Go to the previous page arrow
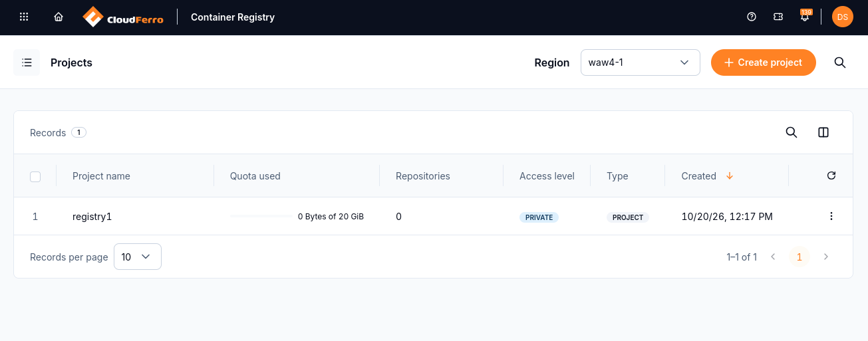This screenshot has height=341, width=868. tap(773, 257)
